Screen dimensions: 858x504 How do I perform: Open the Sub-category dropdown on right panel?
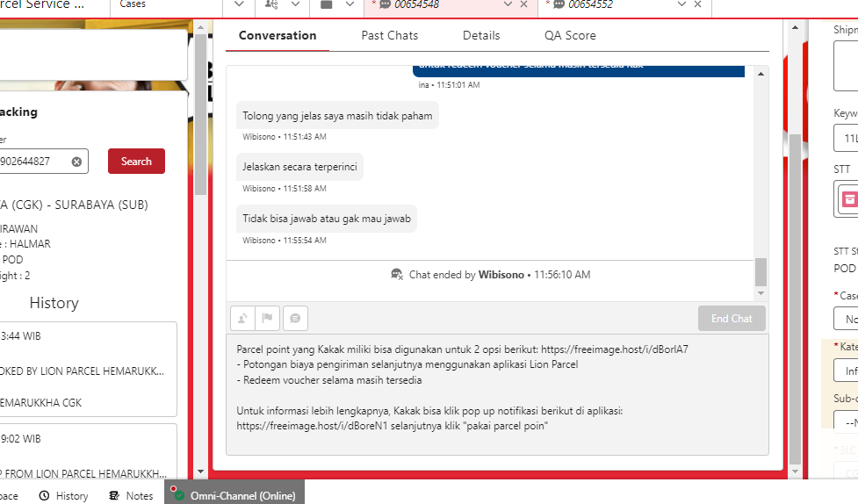coord(846,421)
